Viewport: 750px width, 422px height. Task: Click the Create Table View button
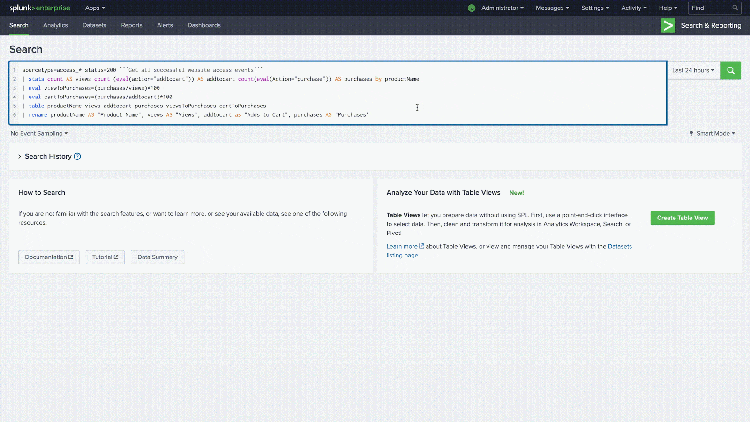pyautogui.click(x=682, y=217)
